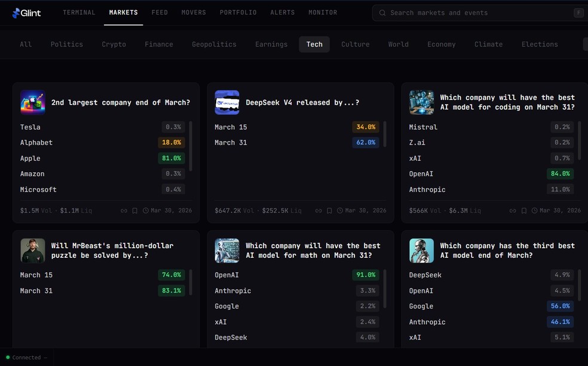Open 'DeepSeek V4 released by...?' title

tap(302, 102)
